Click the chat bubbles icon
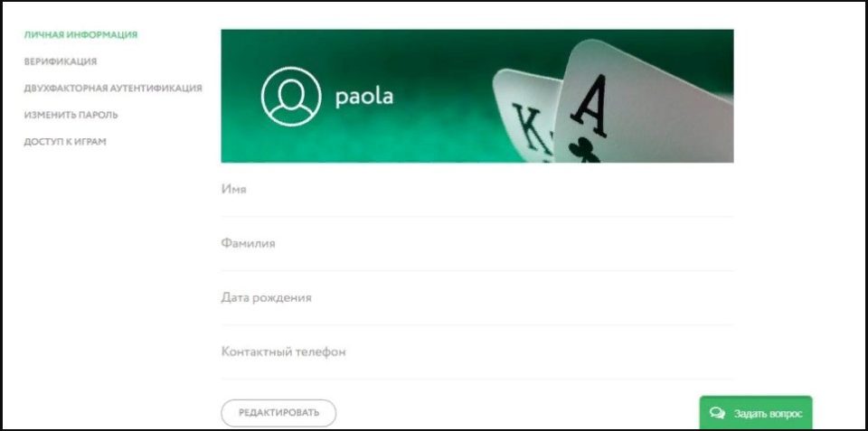The width and height of the screenshot is (868, 431). tap(717, 413)
